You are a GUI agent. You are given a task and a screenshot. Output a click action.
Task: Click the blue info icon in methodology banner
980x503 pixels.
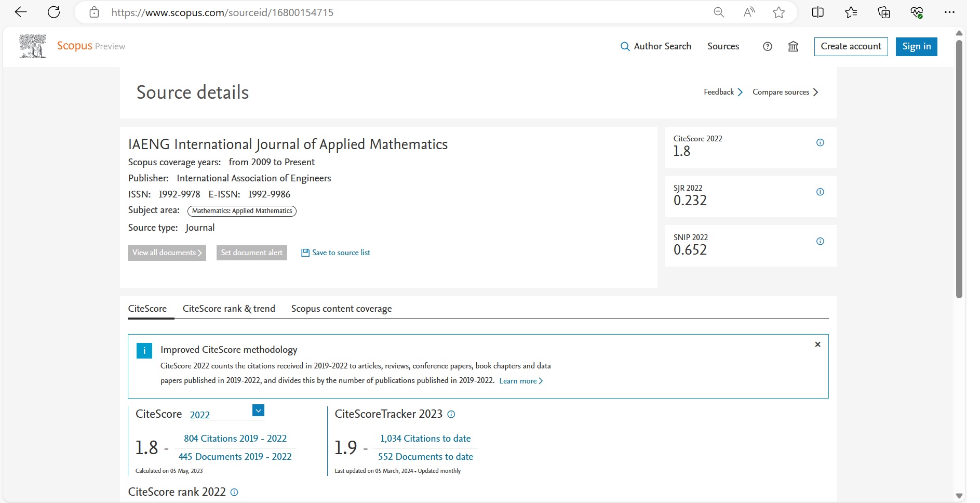click(144, 351)
